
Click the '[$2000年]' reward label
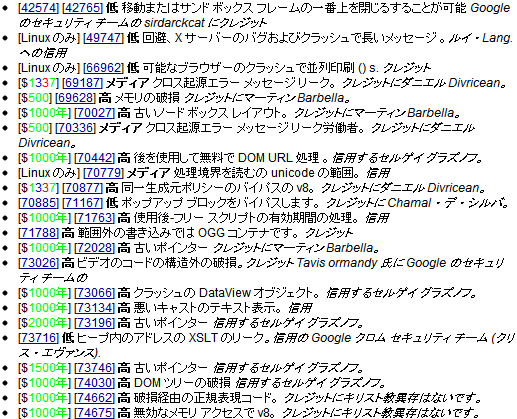point(44,323)
